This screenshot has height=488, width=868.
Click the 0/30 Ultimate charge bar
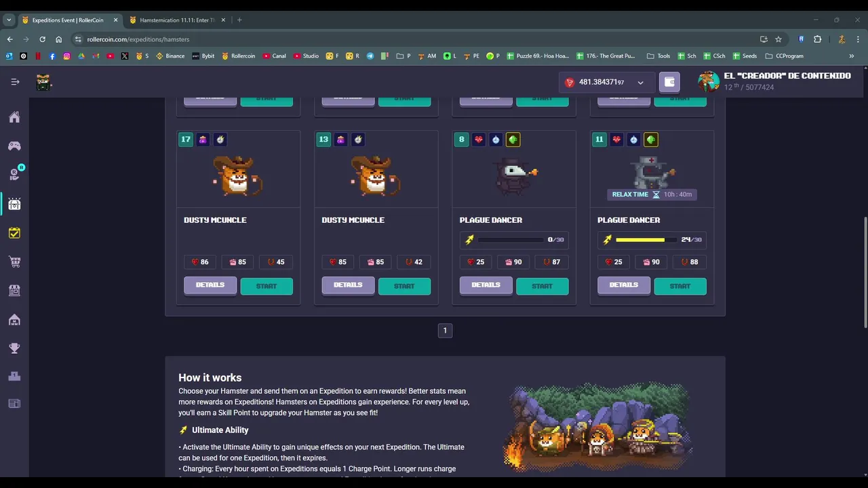514,239
